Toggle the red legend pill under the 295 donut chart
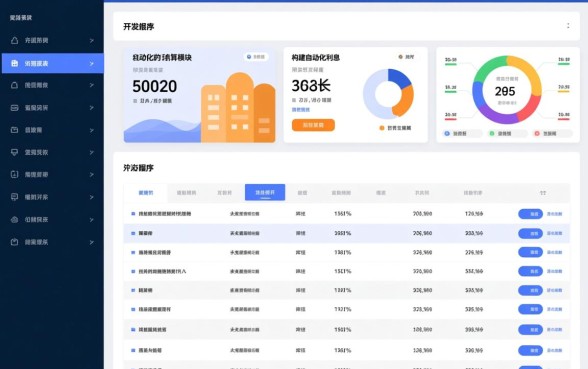This screenshot has height=369, width=588. 552,134
